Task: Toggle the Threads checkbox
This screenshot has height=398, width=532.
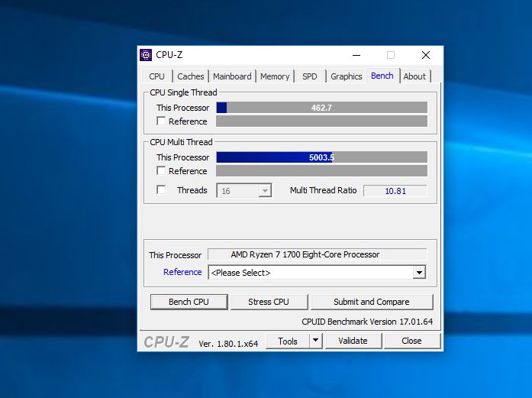Action: pyautogui.click(x=161, y=189)
